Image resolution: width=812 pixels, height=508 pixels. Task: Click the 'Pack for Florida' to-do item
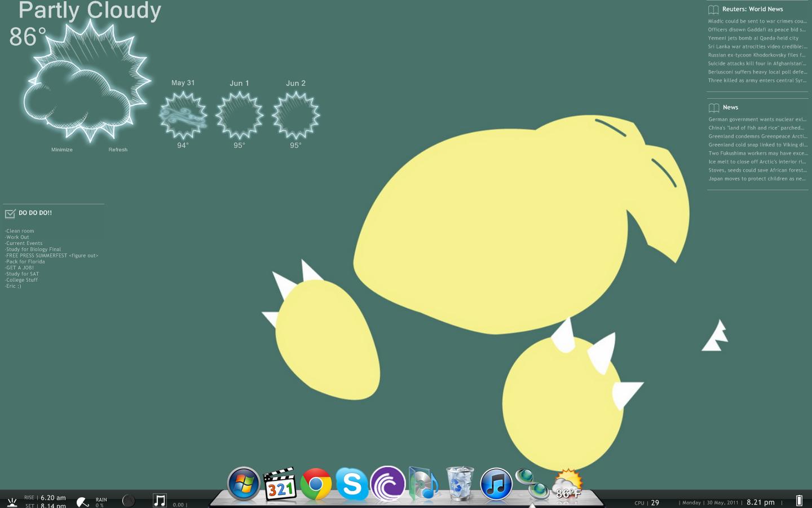(25, 262)
